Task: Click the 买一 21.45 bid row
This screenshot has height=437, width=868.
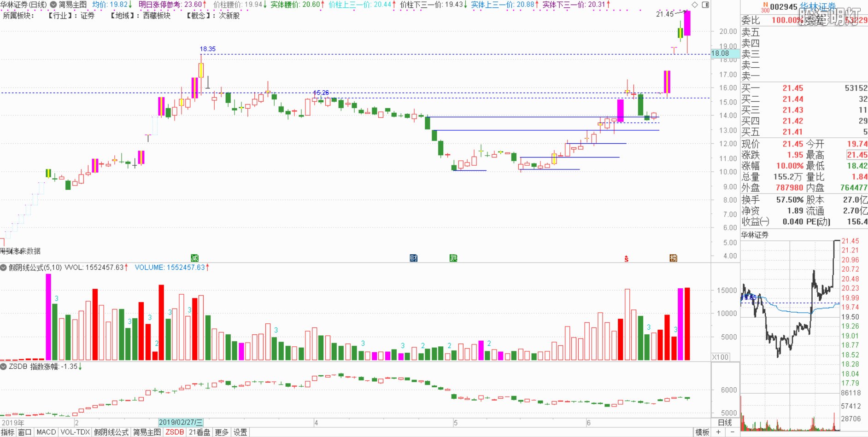Action: tap(804, 88)
